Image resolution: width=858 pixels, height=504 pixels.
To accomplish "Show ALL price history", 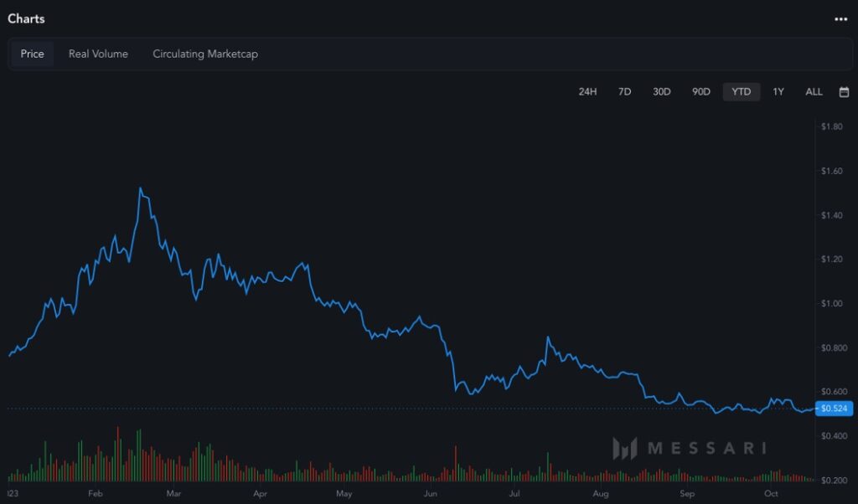I will 814,92.
